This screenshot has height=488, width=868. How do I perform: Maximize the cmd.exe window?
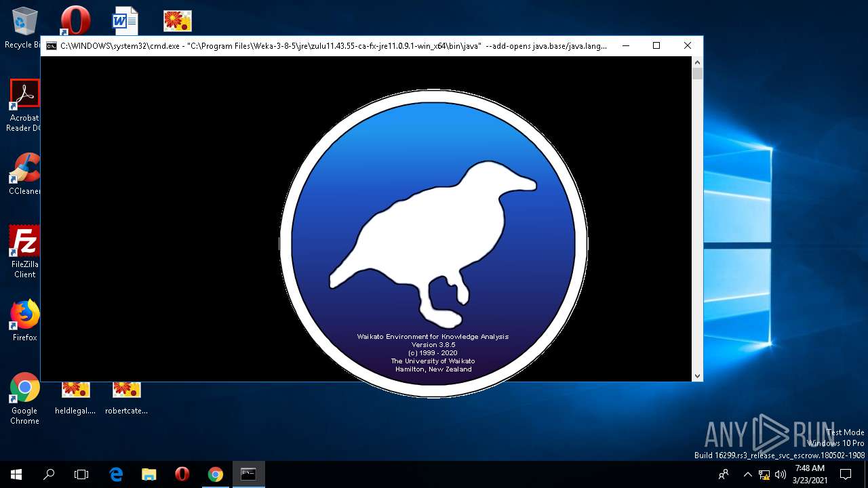656,45
